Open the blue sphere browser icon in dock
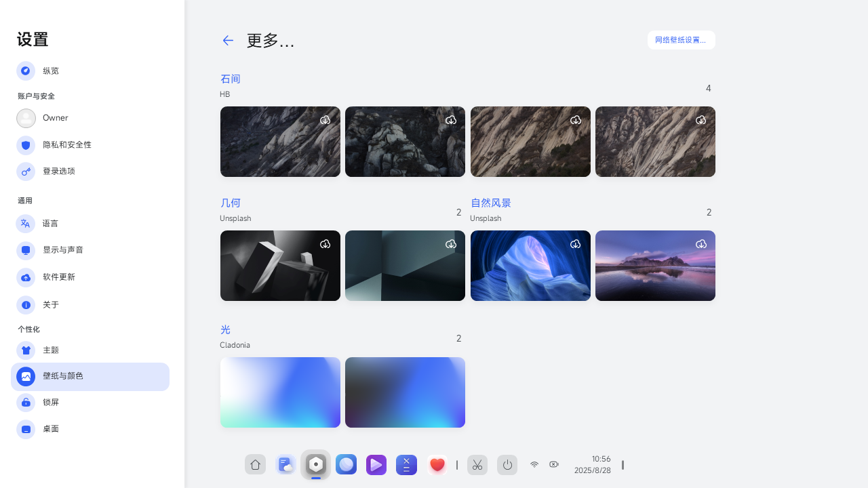868x488 pixels. pyautogui.click(x=346, y=464)
